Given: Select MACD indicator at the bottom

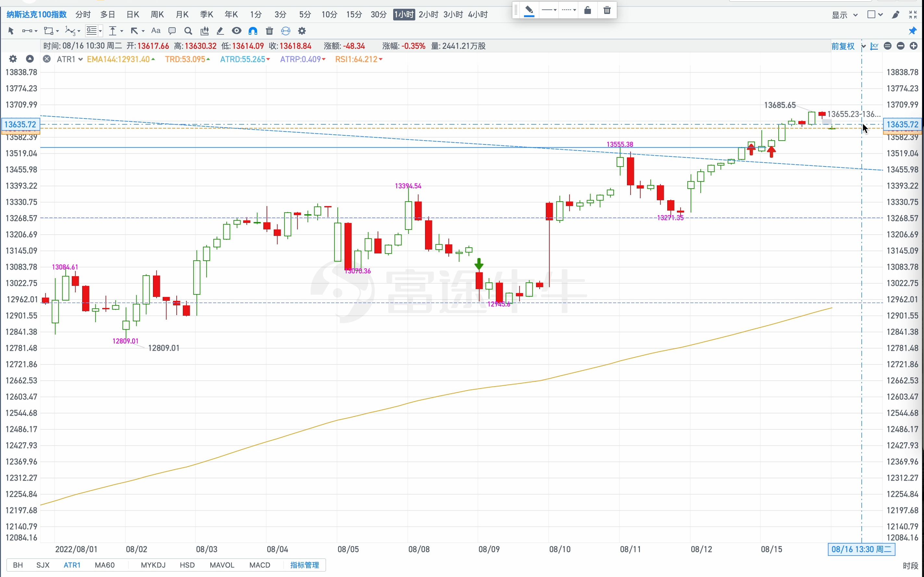Looking at the screenshot, I should [259, 565].
